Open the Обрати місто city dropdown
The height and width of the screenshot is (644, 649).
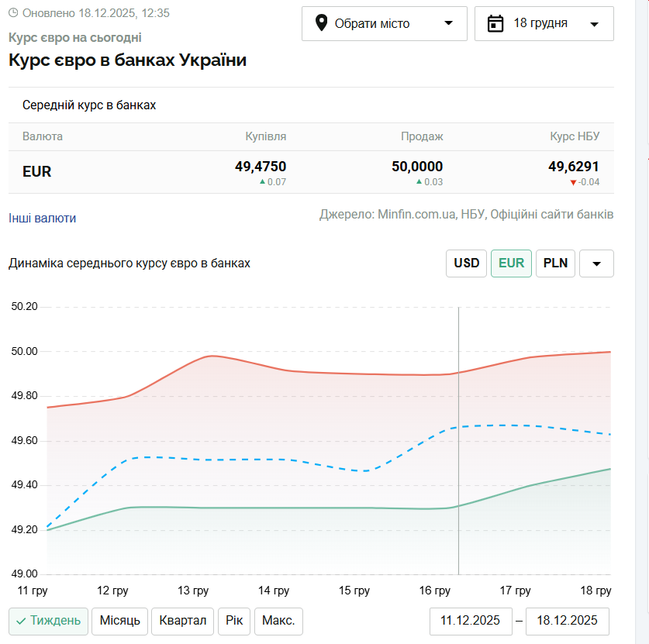[x=384, y=23]
